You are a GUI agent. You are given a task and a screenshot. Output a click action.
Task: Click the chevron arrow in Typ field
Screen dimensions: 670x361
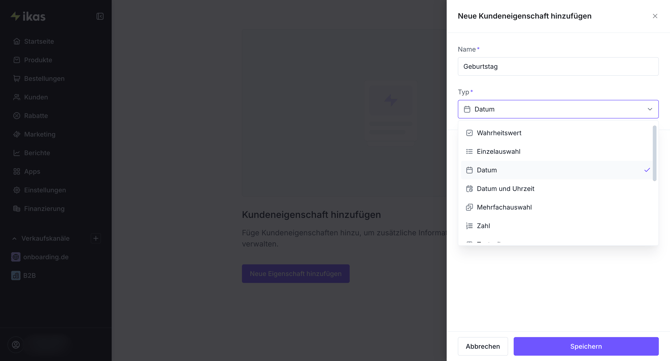[650, 109]
